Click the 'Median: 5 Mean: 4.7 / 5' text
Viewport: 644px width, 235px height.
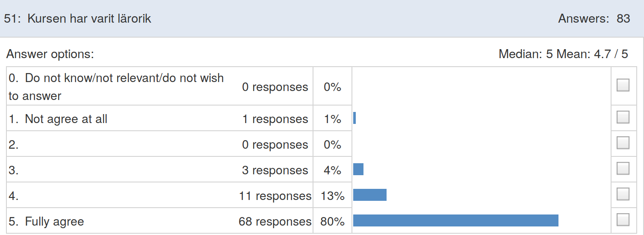[x=563, y=54]
